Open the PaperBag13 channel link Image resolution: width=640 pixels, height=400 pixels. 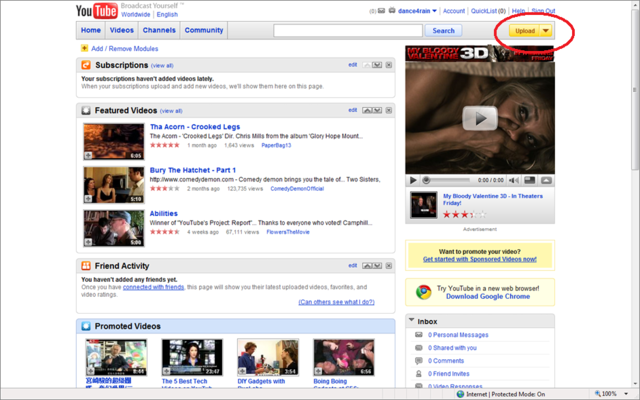276,145
